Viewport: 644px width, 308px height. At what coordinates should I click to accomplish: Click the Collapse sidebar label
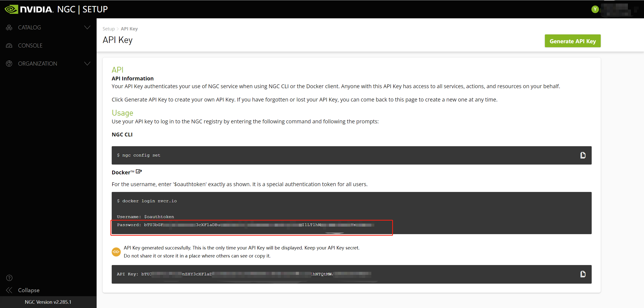[x=29, y=290]
